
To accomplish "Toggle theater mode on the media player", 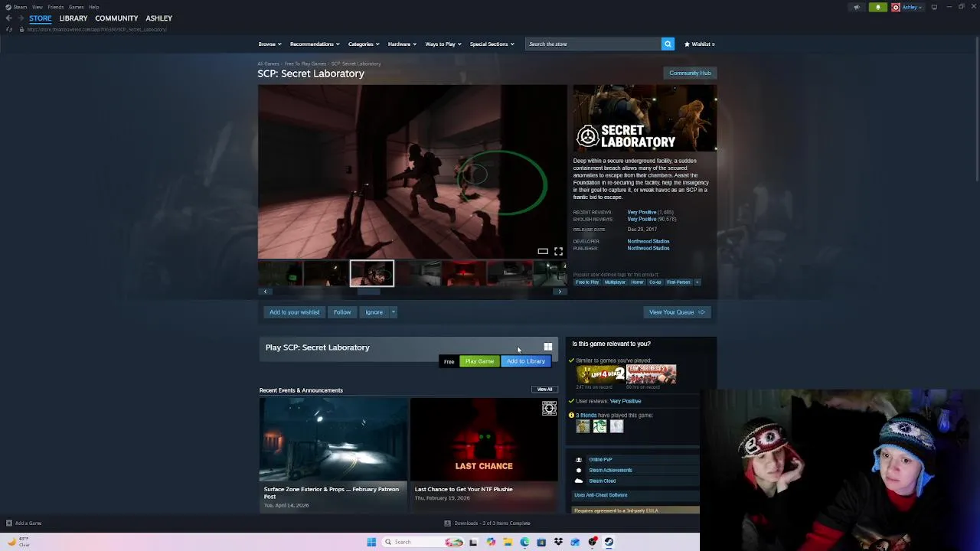I will coord(543,251).
